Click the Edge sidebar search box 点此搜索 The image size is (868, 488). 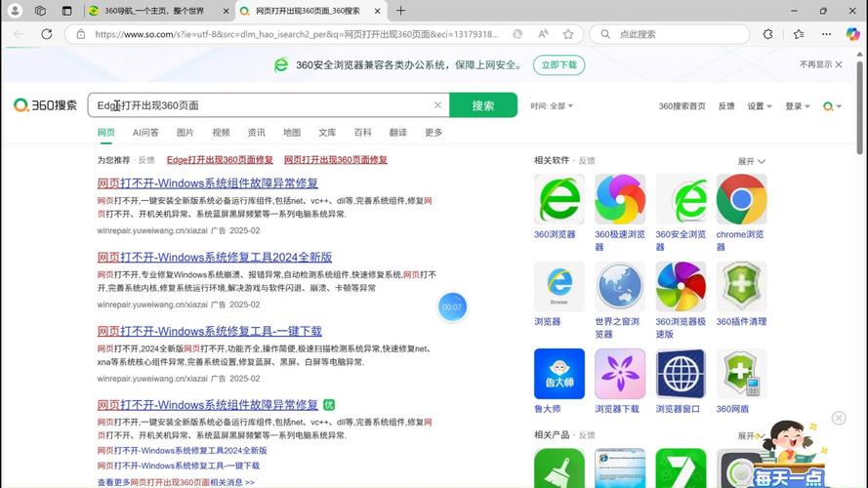pos(670,34)
